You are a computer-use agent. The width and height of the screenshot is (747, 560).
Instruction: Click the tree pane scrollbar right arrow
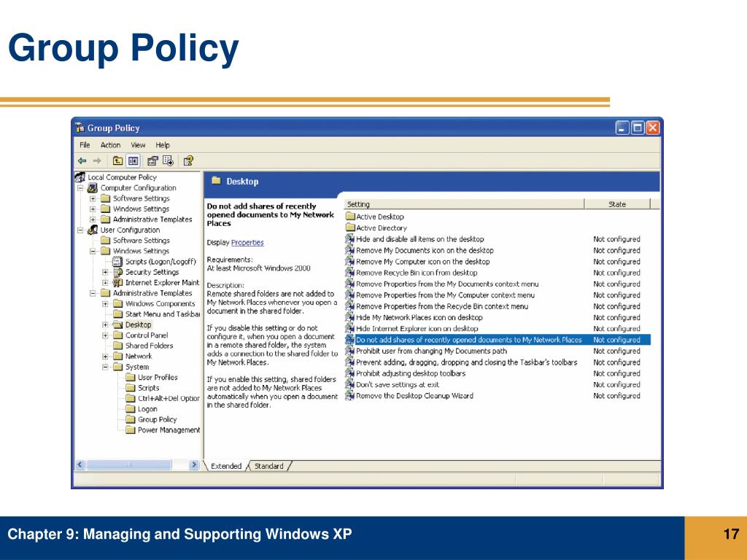tap(194, 464)
